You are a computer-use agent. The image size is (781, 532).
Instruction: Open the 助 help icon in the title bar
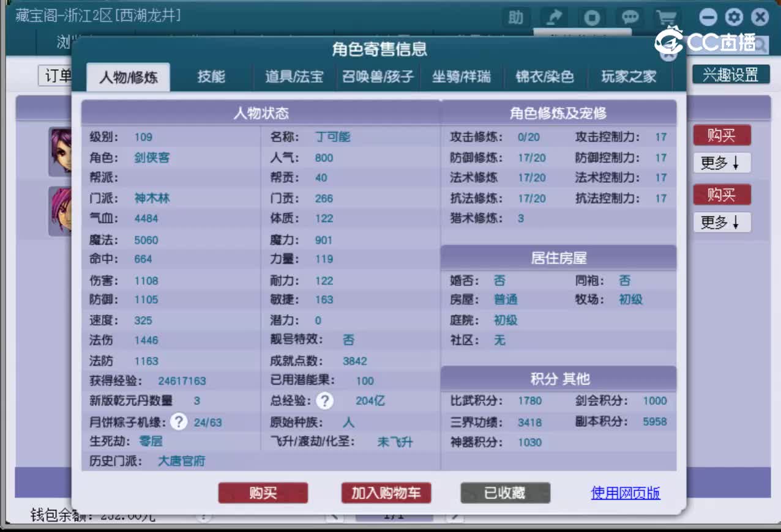tap(515, 18)
